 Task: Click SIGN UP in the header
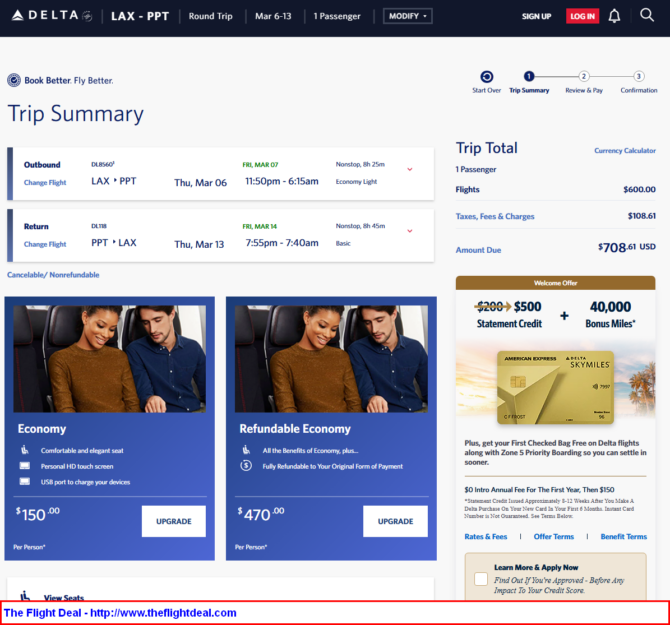click(x=536, y=16)
